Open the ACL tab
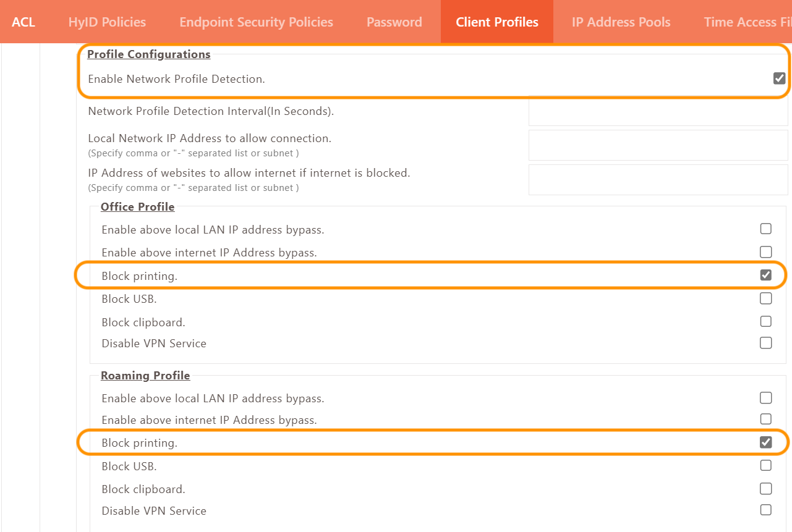The image size is (792, 532). 23,22
